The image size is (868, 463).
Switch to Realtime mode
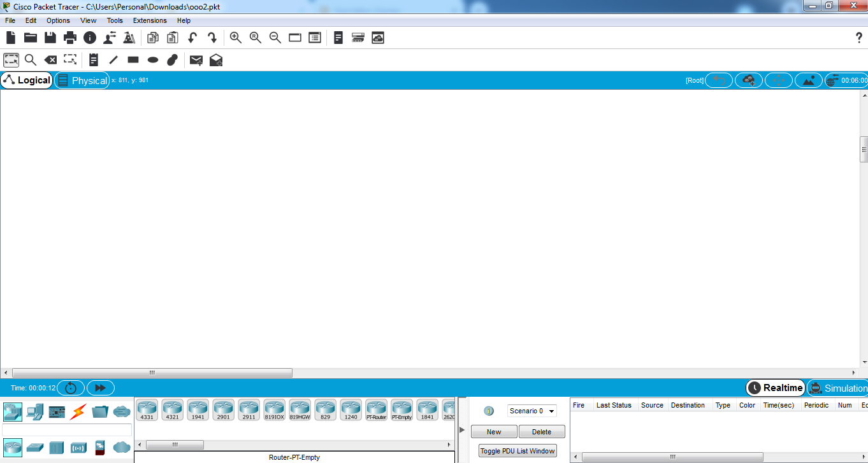[776, 388]
